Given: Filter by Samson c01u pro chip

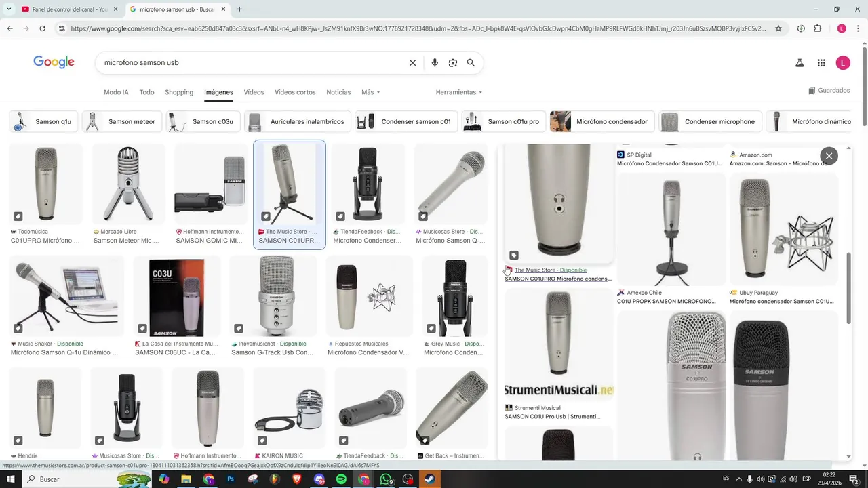Looking at the screenshot, I should click(504, 122).
